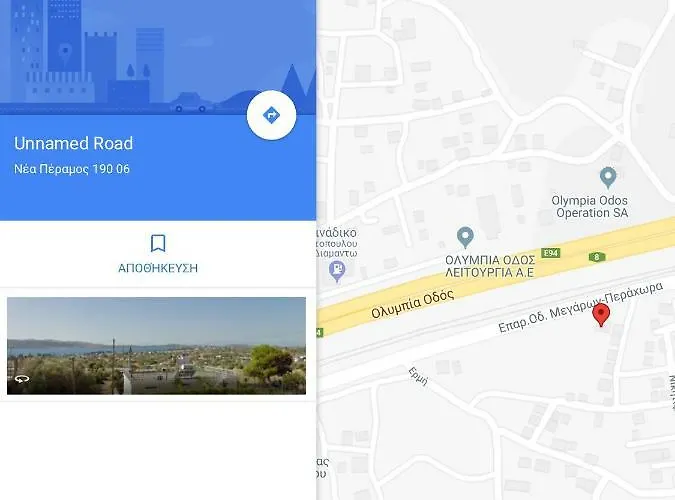Click the city skyline header illustration
The height and width of the screenshot is (500, 675).
[158, 57]
